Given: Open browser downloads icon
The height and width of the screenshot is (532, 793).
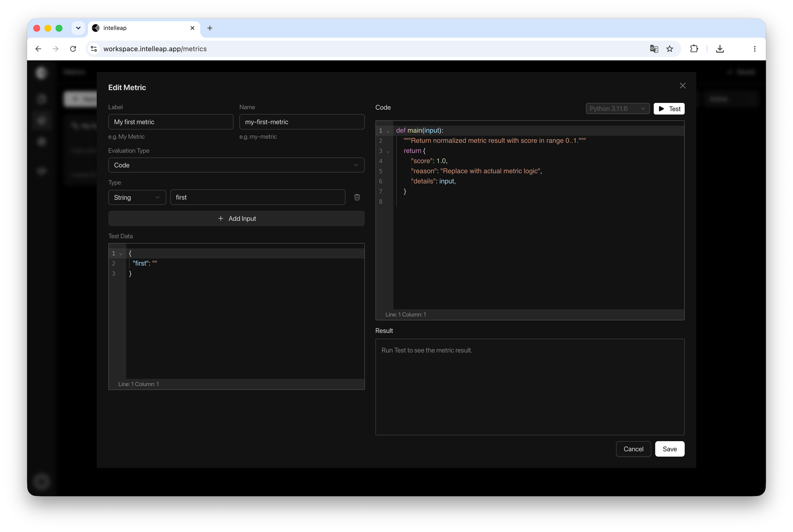Looking at the screenshot, I should 720,49.
